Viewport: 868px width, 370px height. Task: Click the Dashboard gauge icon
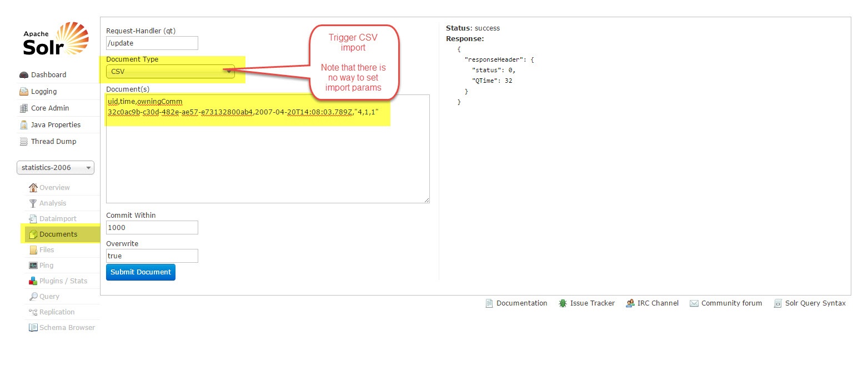coord(24,75)
